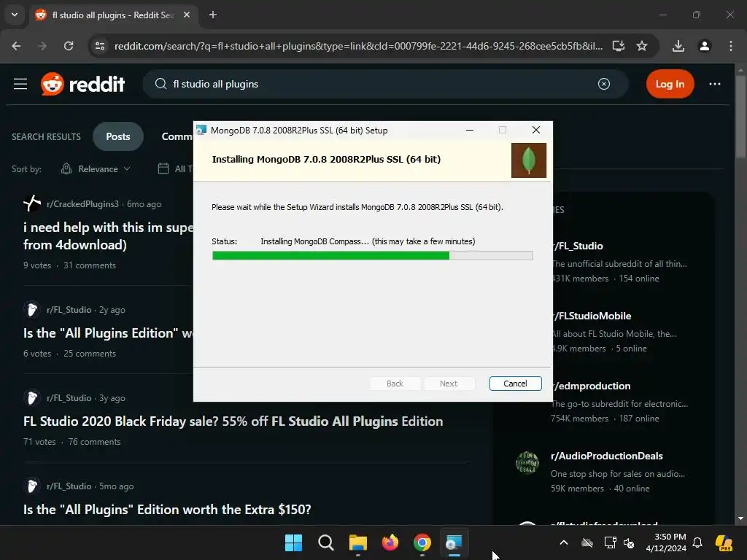This screenshot has width=747, height=560.
Task: Click the reddit.com URL address bar
Action: point(358,46)
